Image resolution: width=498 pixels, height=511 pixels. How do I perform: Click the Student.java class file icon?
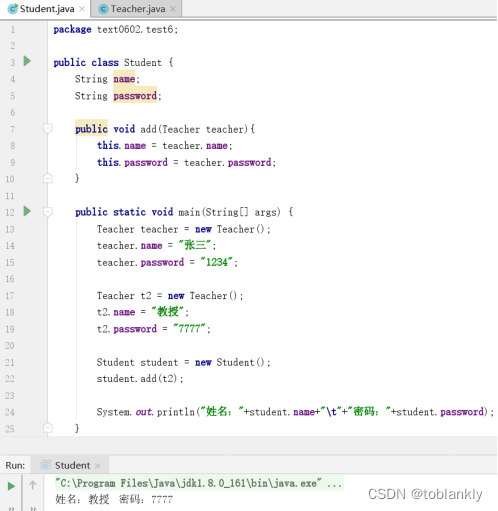pos(13,9)
